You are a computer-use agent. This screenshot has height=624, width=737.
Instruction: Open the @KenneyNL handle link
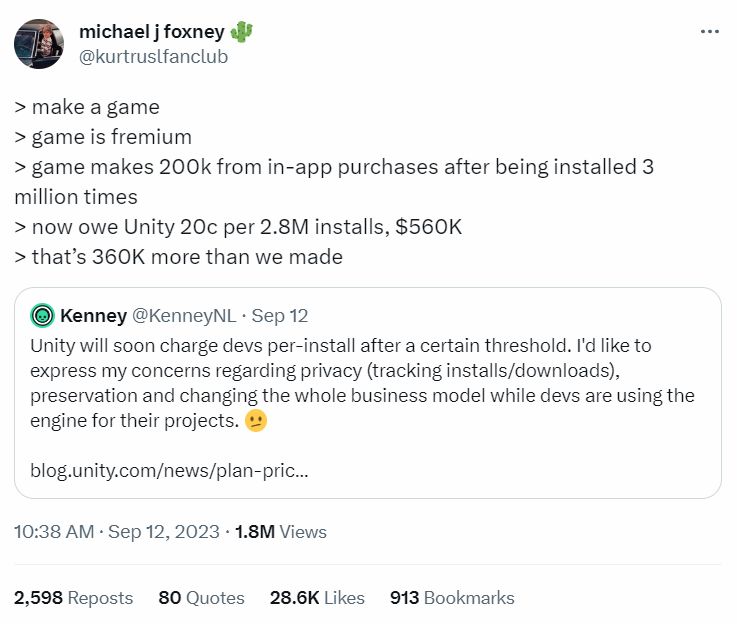coord(184,315)
